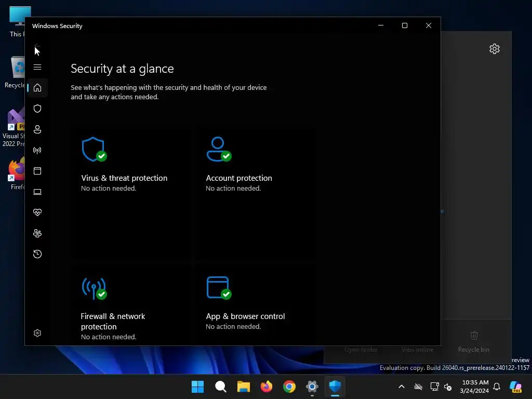Click 'Security at a glance' heading

coord(122,69)
